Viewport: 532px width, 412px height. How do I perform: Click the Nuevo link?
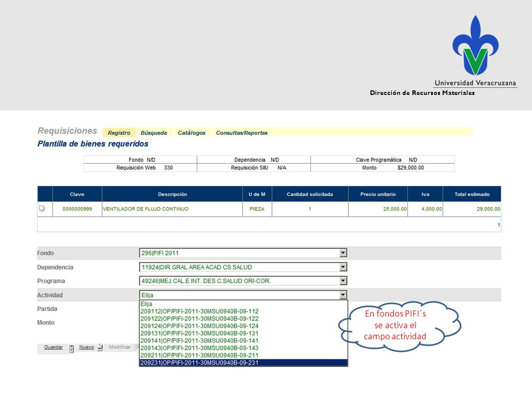pyautogui.click(x=86, y=347)
